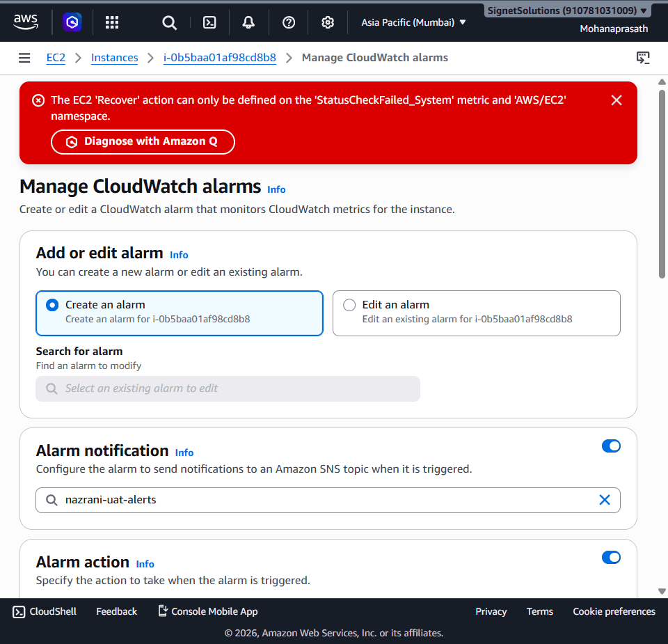Click Diagnose with Amazon Q button
The width and height of the screenshot is (668, 644).
click(x=143, y=141)
